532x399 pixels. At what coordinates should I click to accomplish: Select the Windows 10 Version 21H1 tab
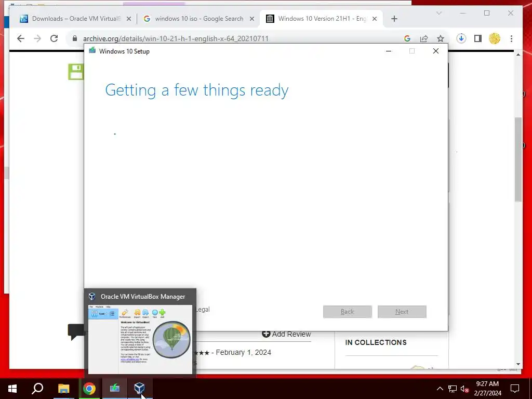[321, 19]
